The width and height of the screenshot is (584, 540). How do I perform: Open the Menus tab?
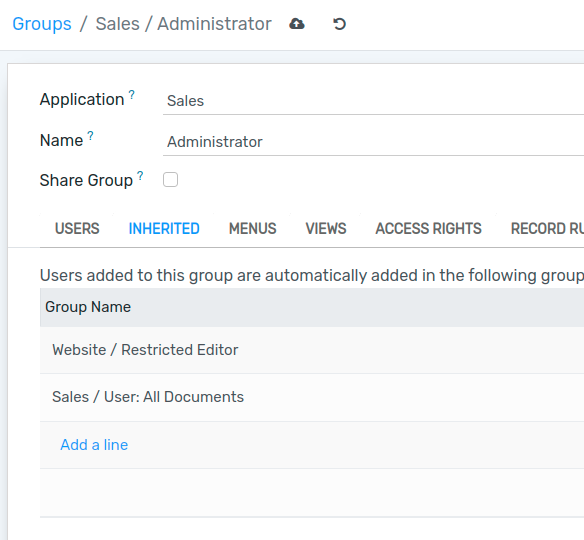pos(253,229)
